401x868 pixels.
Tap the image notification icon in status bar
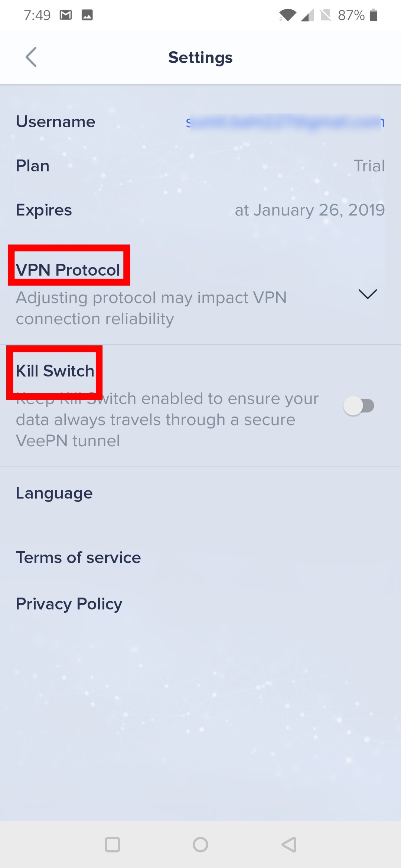point(87,15)
